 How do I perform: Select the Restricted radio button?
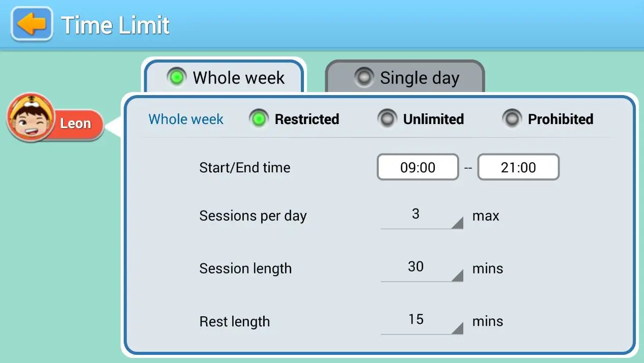click(259, 119)
